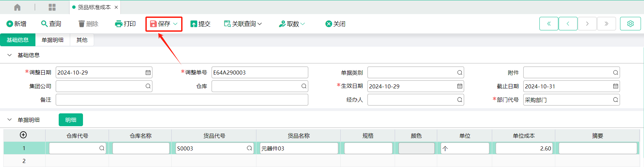Click the 备注 remarks input field
Screen dimensions: 644x167
point(182,100)
